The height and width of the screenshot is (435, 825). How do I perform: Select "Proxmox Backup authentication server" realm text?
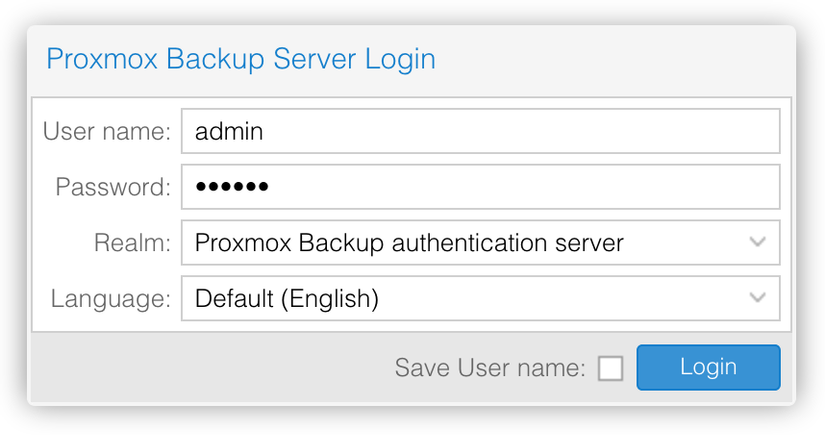pyautogui.click(x=409, y=242)
